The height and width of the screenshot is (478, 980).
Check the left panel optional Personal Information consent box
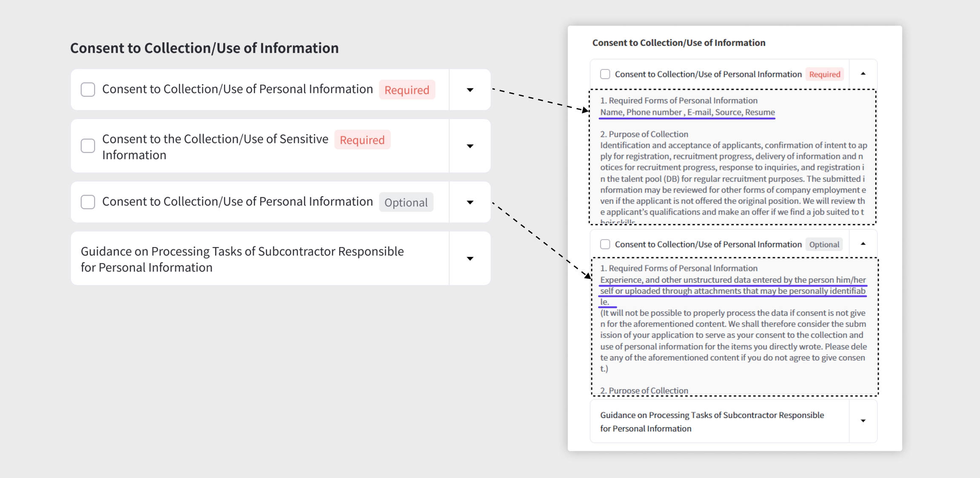(88, 202)
